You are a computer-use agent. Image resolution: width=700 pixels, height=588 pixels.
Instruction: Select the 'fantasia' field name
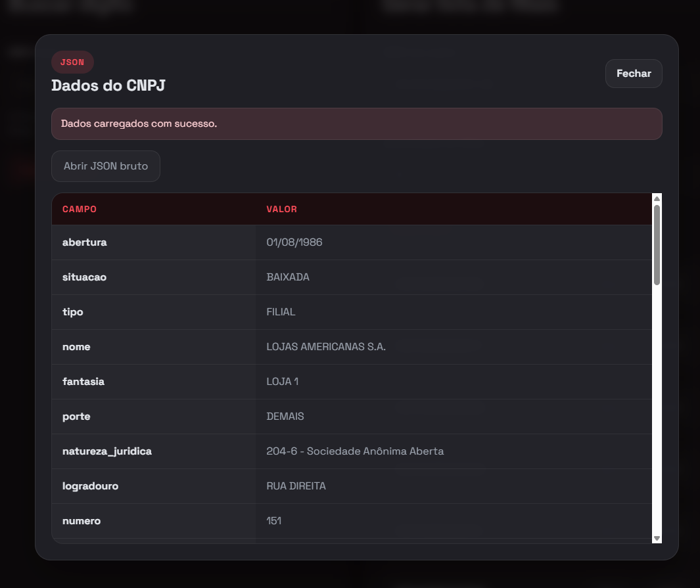(x=83, y=382)
